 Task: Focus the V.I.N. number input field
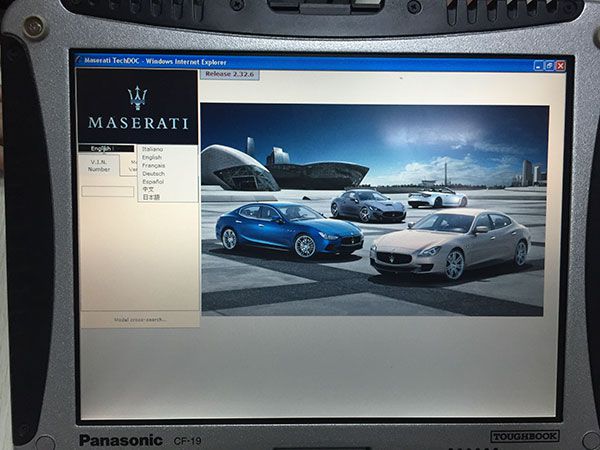pos(108,191)
